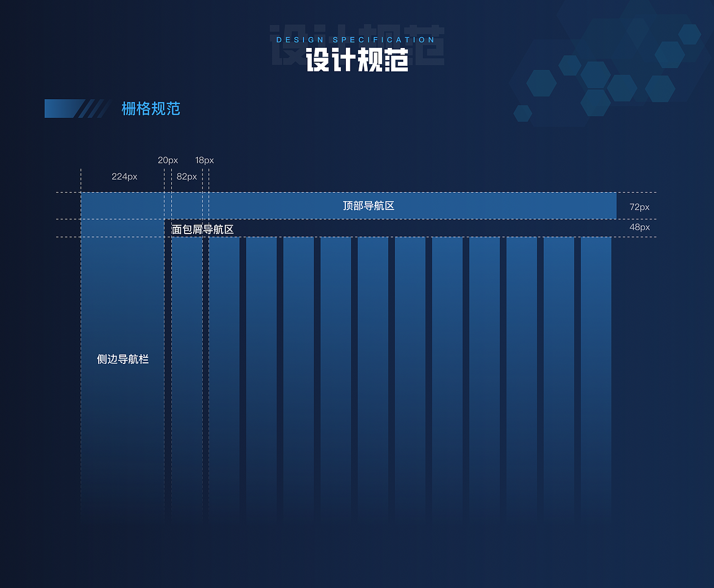Click the 面包屑导航区 text label
Image resolution: width=714 pixels, height=588 pixels.
point(202,229)
